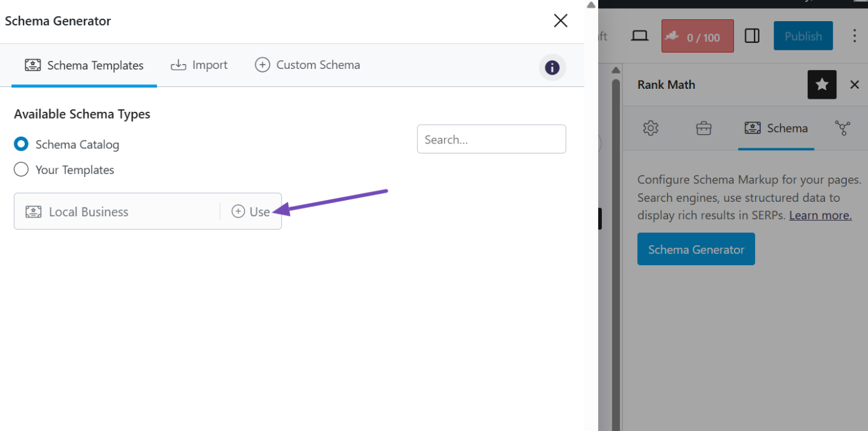Click inside the Search field
Screen dimensions: 868x431
pyautogui.click(x=491, y=139)
